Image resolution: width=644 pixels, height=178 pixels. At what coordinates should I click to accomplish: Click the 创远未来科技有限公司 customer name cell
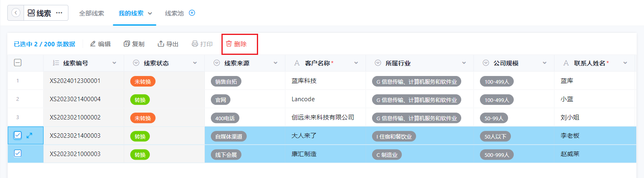click(323, 117)
